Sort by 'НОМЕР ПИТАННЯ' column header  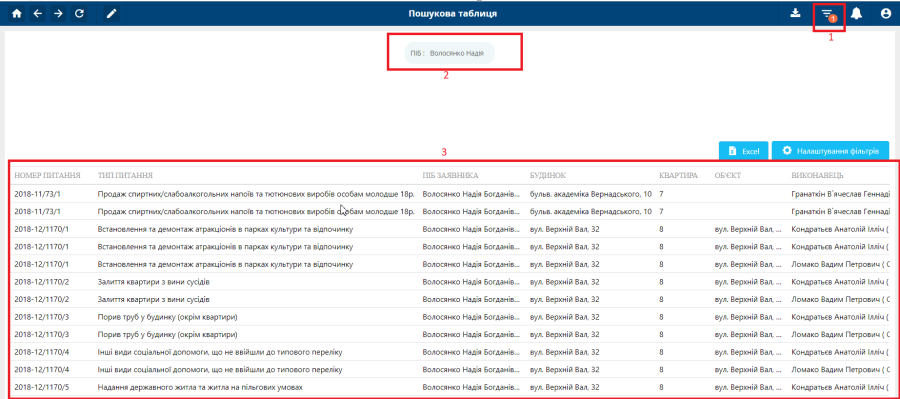[48, 175]
